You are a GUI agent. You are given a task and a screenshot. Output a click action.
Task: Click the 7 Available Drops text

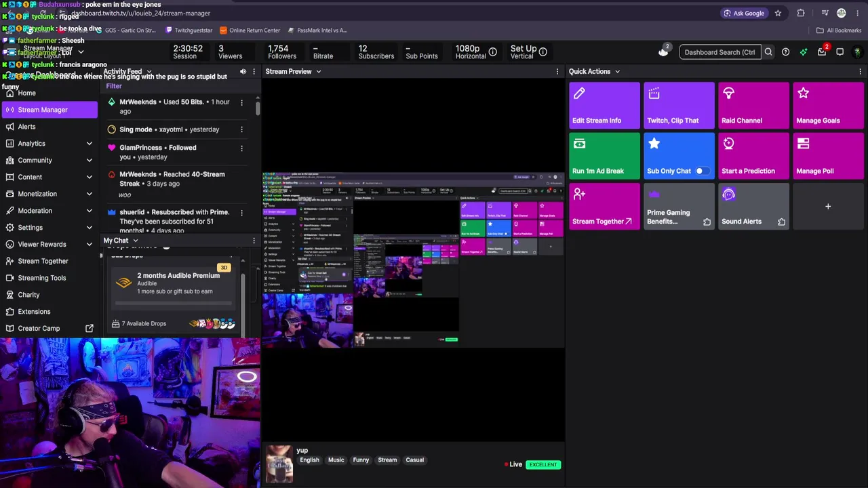[144, 324]
